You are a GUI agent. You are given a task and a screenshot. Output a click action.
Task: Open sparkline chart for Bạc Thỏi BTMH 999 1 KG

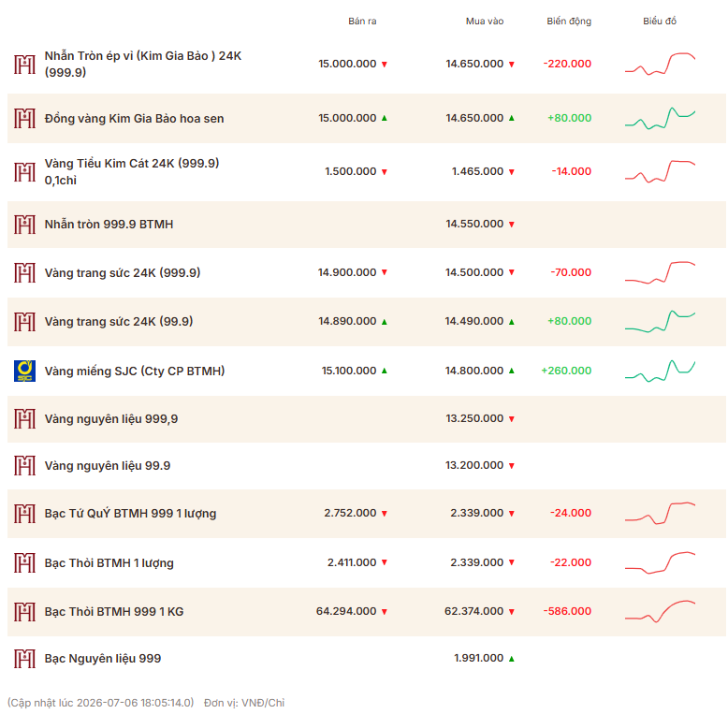pyautogui.click(x=660, y=611)
